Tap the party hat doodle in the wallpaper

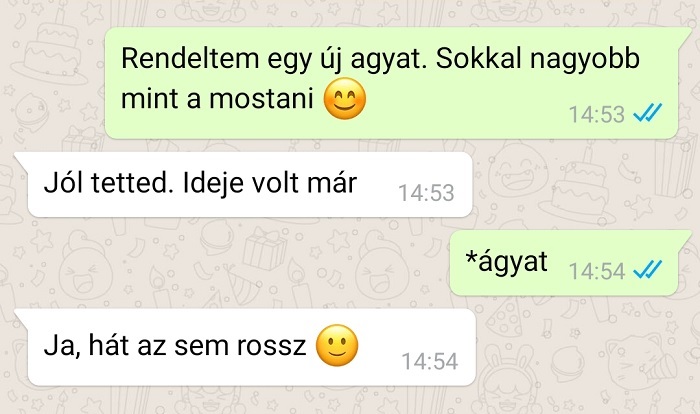point(240,286)
